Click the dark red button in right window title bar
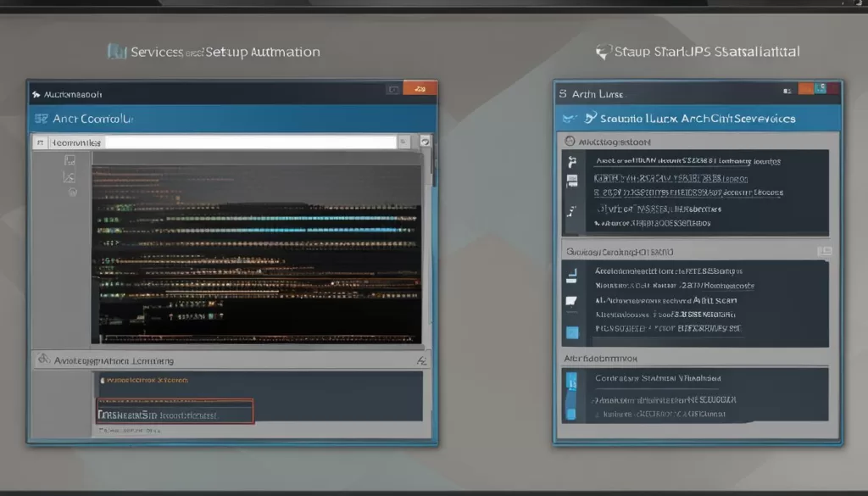This screenshot has height=496, width=868. [834, 88]
